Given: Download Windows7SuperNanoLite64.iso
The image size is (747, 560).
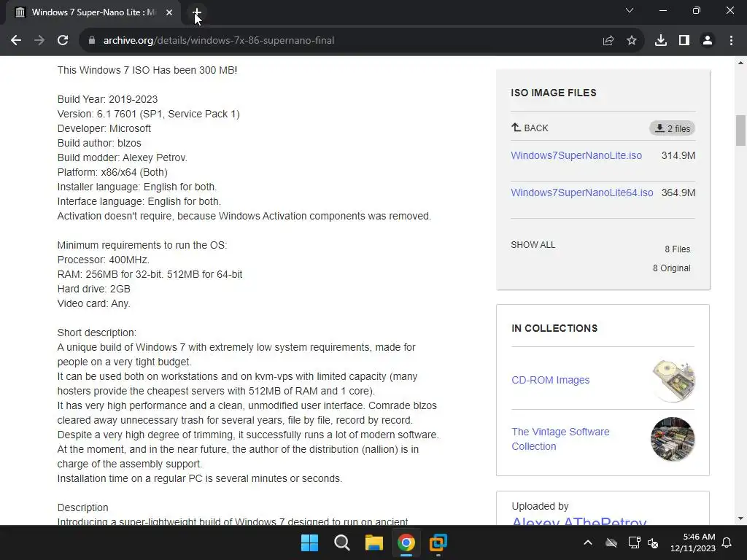Looking at the screenshot, I should [x=581, y=192].
